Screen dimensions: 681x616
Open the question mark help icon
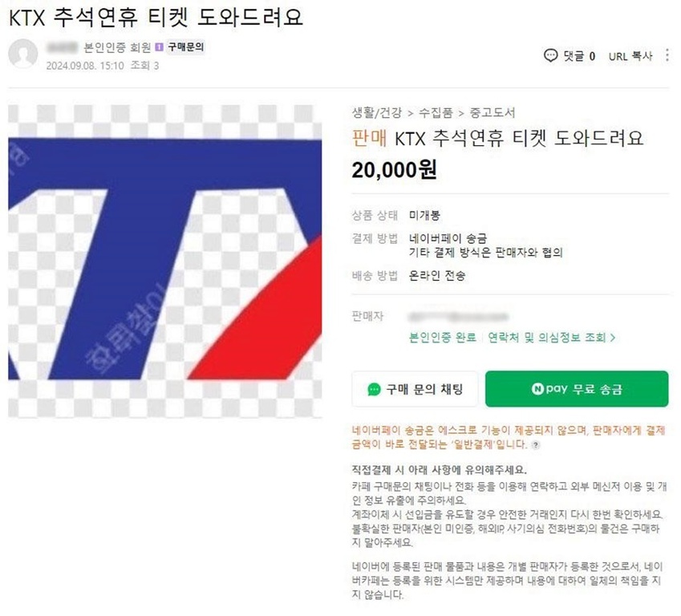point(536,445)
